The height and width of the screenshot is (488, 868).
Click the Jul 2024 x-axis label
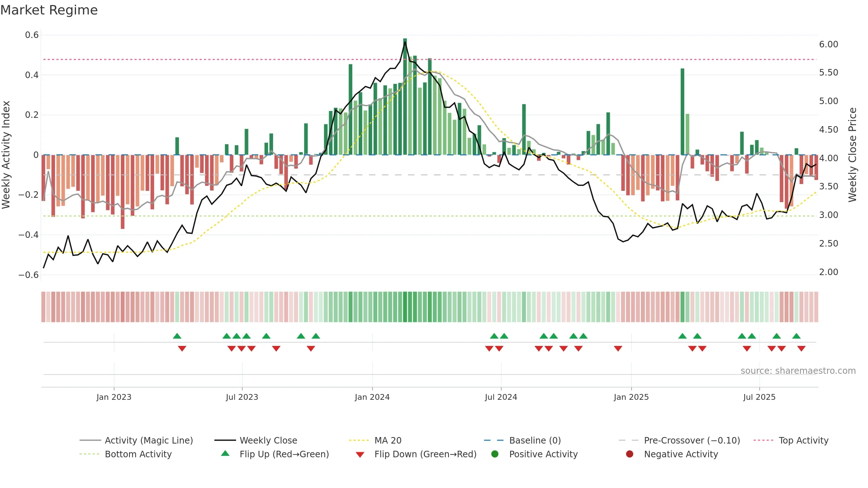501,397
